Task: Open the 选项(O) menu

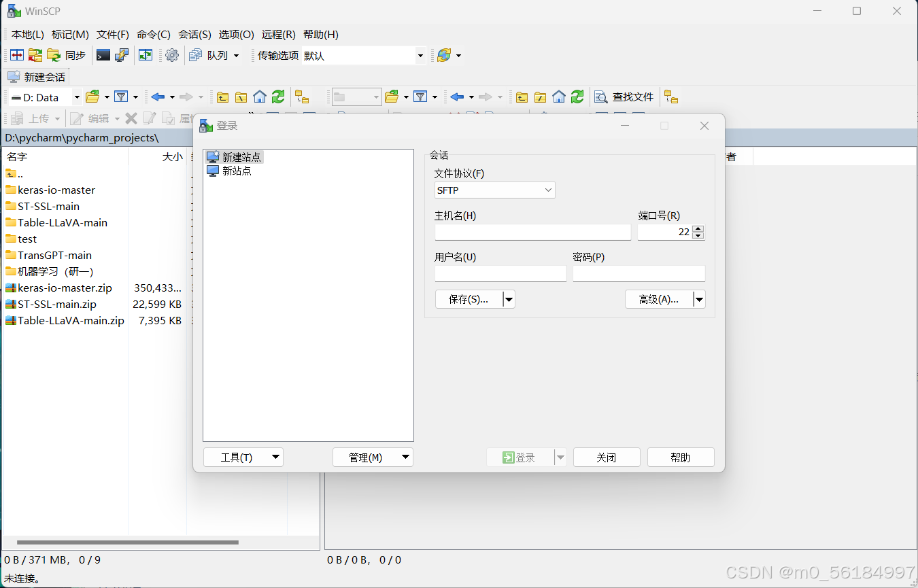Action: click(x=236, y=35)
